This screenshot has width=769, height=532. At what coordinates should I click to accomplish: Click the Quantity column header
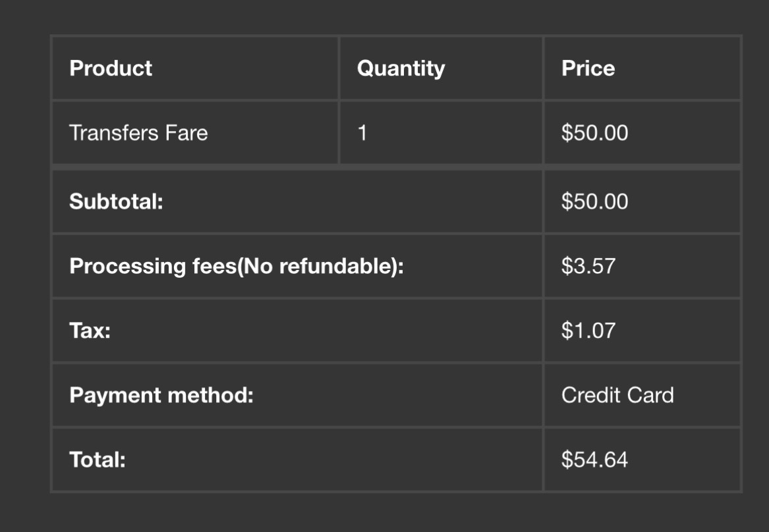pos(401,68)
